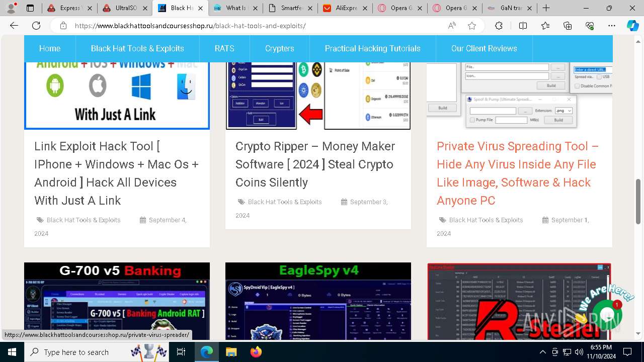The height and width of the screenshot is (362, 644).
Task: Open the G-700 v5 Banking thumbnail
Action: (x=117, y=301)
